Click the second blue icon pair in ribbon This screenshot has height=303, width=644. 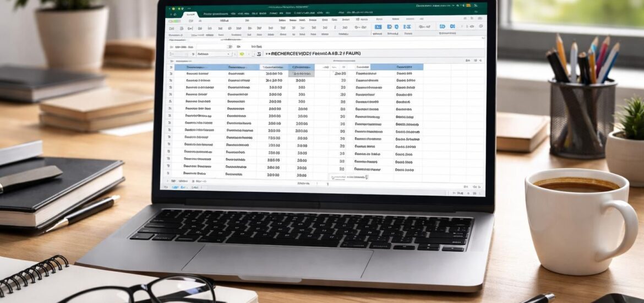click(392, 26)
